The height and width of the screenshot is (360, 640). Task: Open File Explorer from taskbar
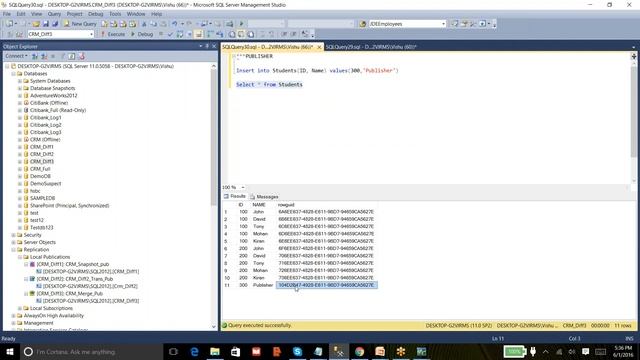coord(215,352)
